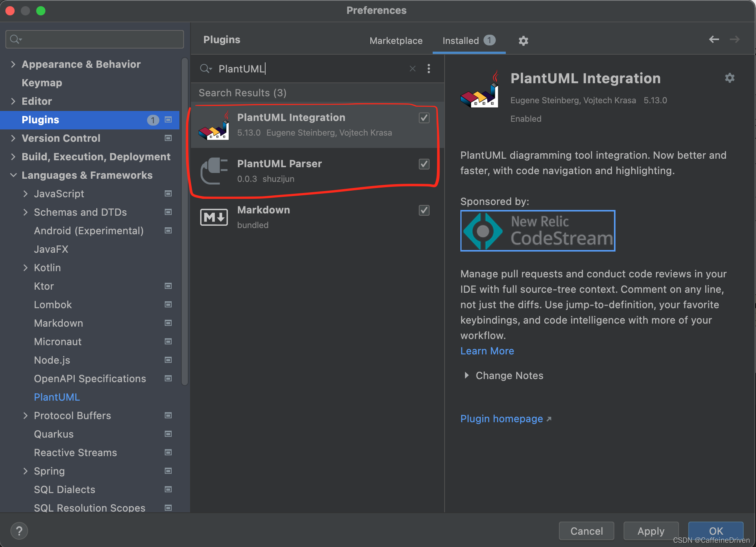Expand the Change Notes disclosure triangle

[x=467, y=376]
